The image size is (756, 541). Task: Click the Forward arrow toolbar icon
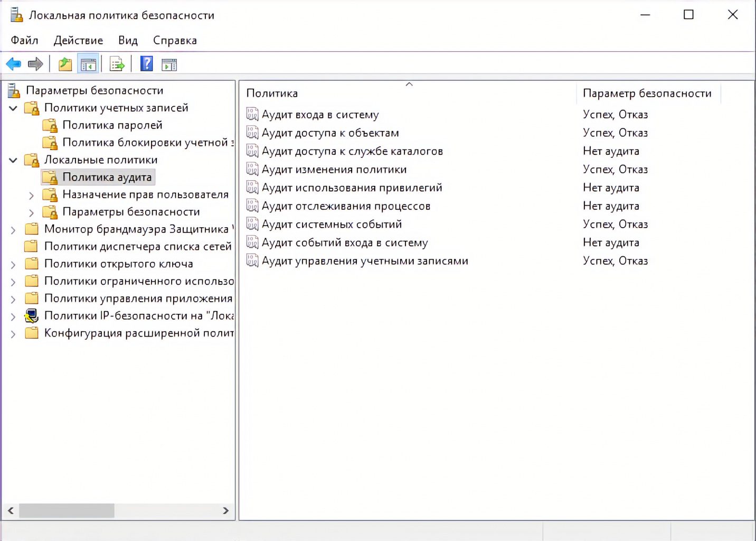tap(35, 64)
